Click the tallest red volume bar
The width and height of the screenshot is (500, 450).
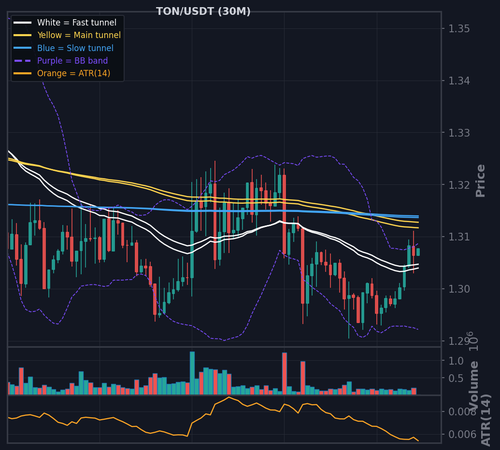[284, 374]
